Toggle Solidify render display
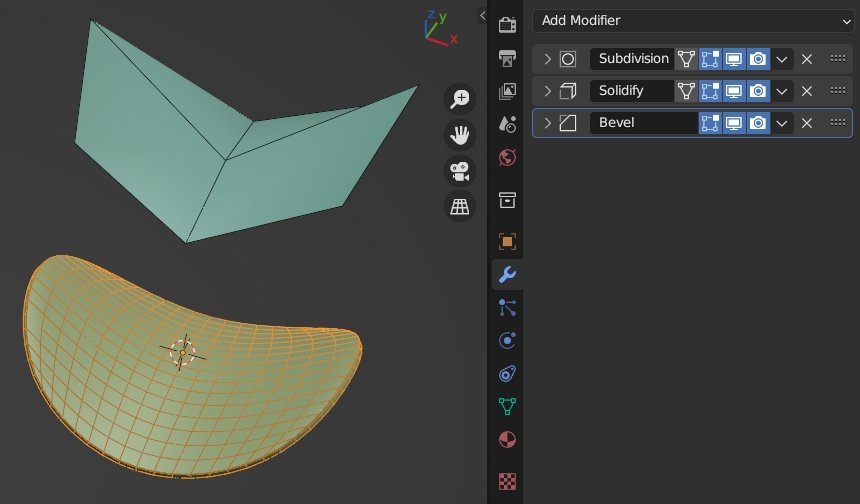This screenshot has height=504, width=860. click(758, 90)
